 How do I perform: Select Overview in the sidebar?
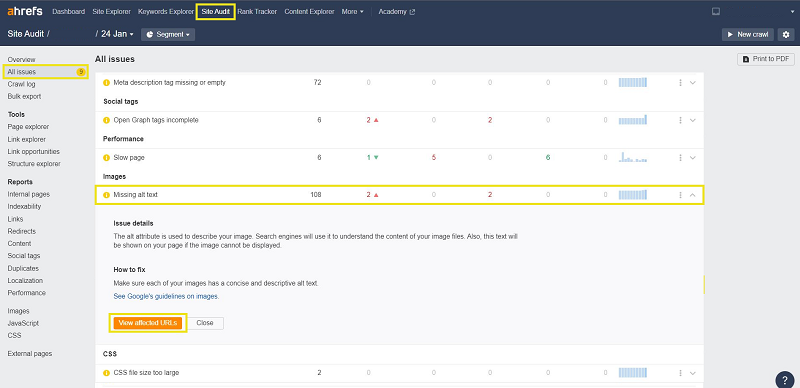coord(21,60)
